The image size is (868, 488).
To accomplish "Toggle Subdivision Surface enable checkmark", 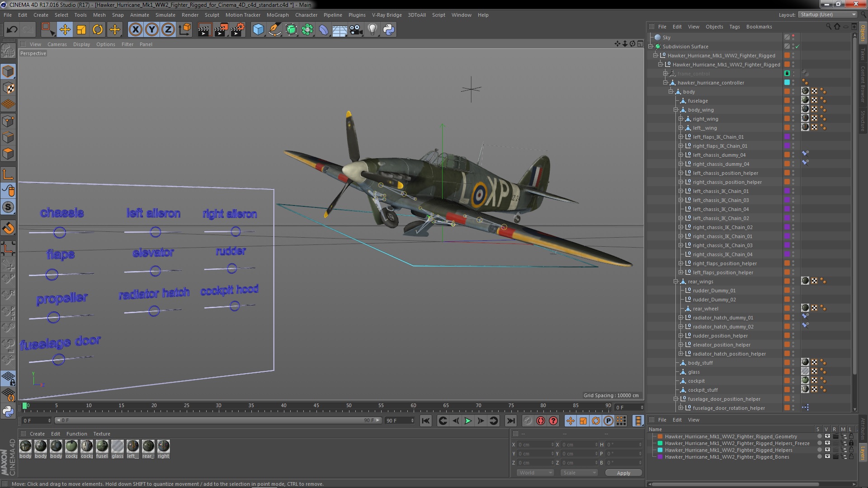I will (x=797, y=47).
